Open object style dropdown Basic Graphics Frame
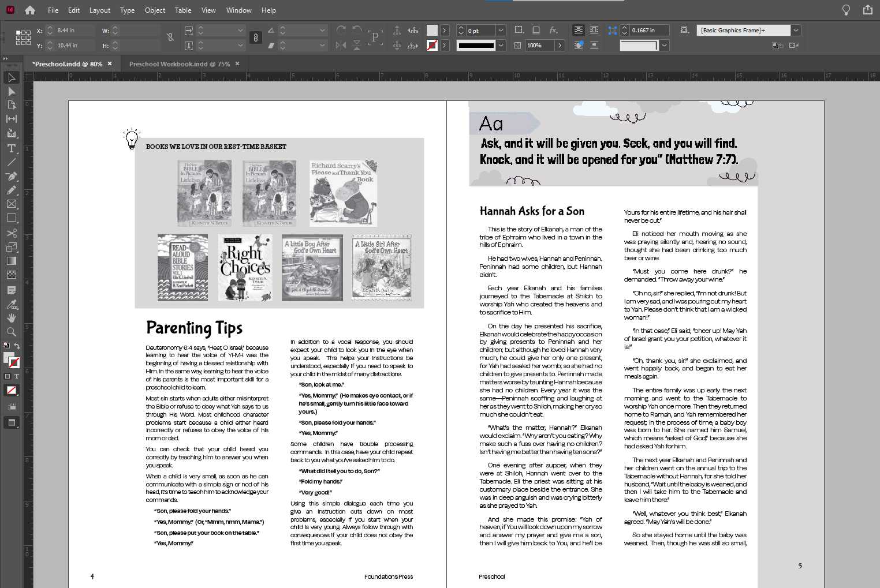880x588 pixels. coord(796,30)
